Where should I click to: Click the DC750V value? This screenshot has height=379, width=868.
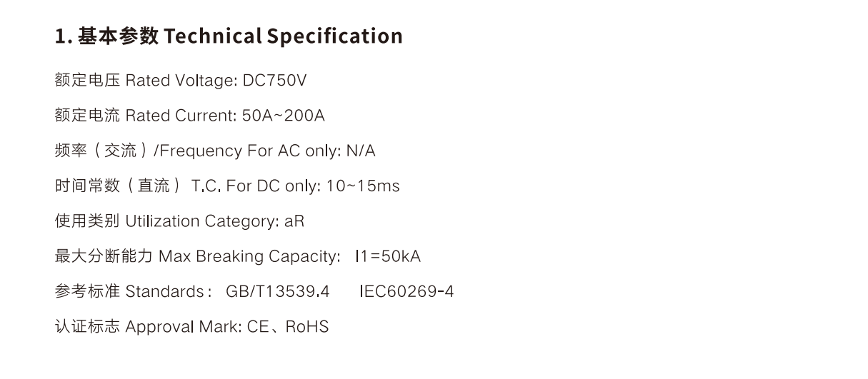[275, 81]
